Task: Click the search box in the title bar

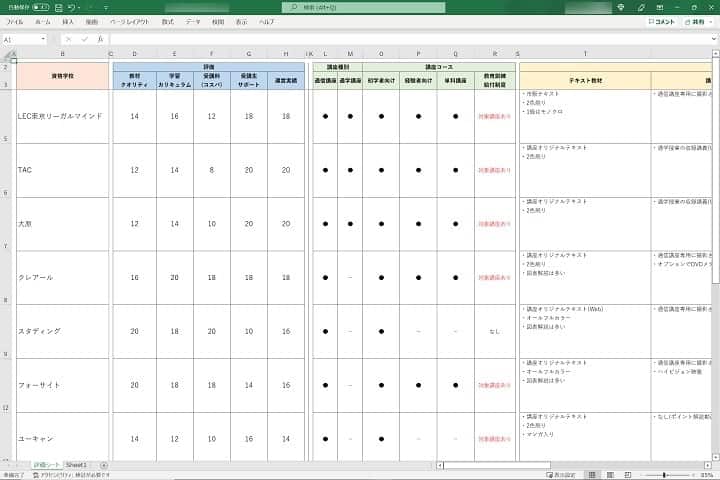Action: 363,7
